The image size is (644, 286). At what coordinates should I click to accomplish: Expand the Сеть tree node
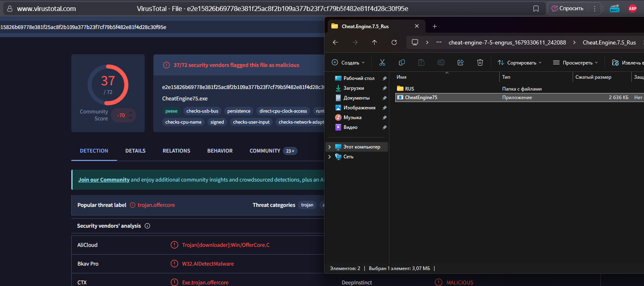(x=329, y=157)
